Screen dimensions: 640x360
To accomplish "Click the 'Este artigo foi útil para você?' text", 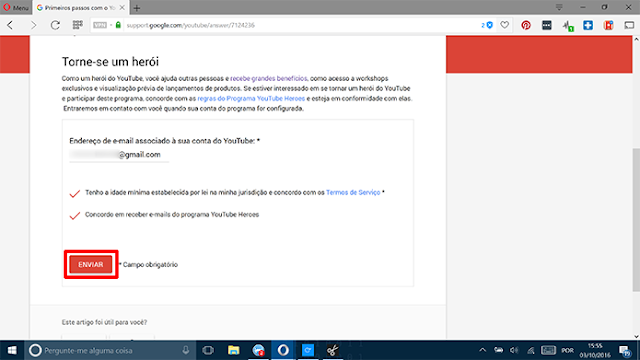I will pos(104,322).
